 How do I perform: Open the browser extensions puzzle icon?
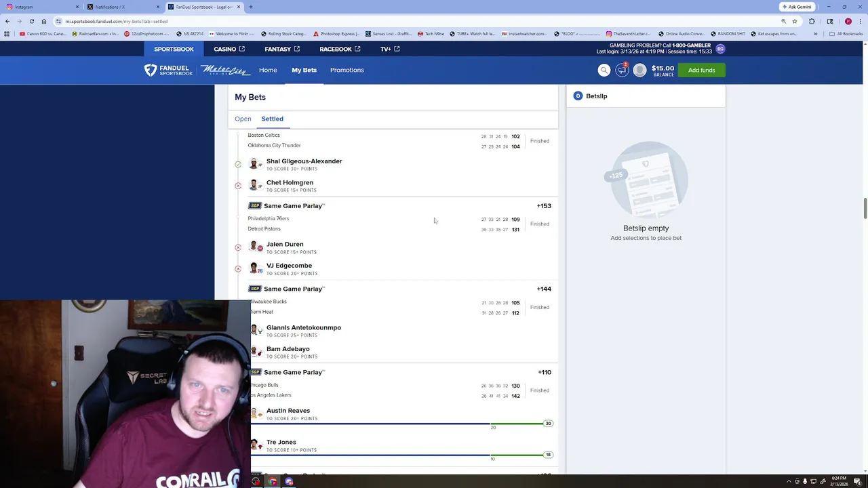(812, 21)
